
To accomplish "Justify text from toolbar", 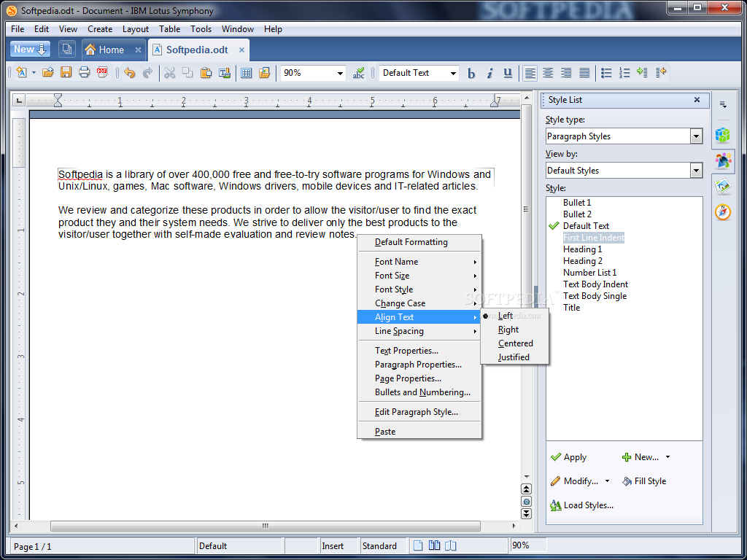I will tap(584, 73).
